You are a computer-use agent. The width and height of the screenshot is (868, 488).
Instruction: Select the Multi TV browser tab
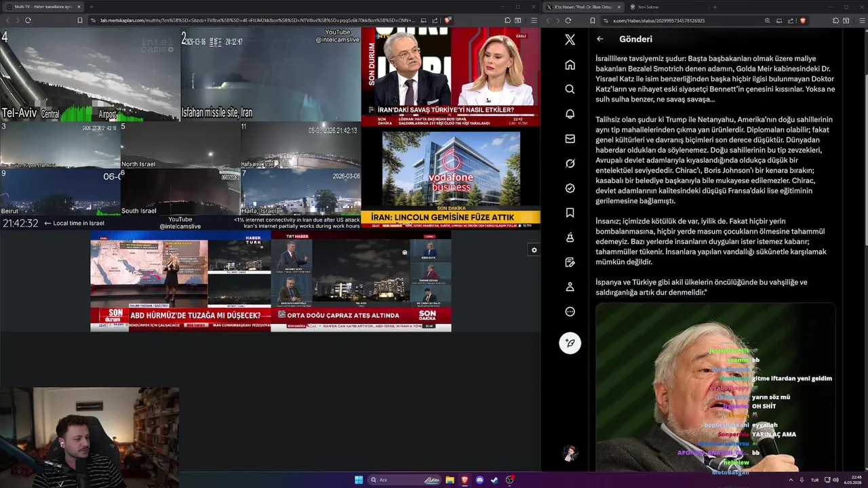click(43, 7)
